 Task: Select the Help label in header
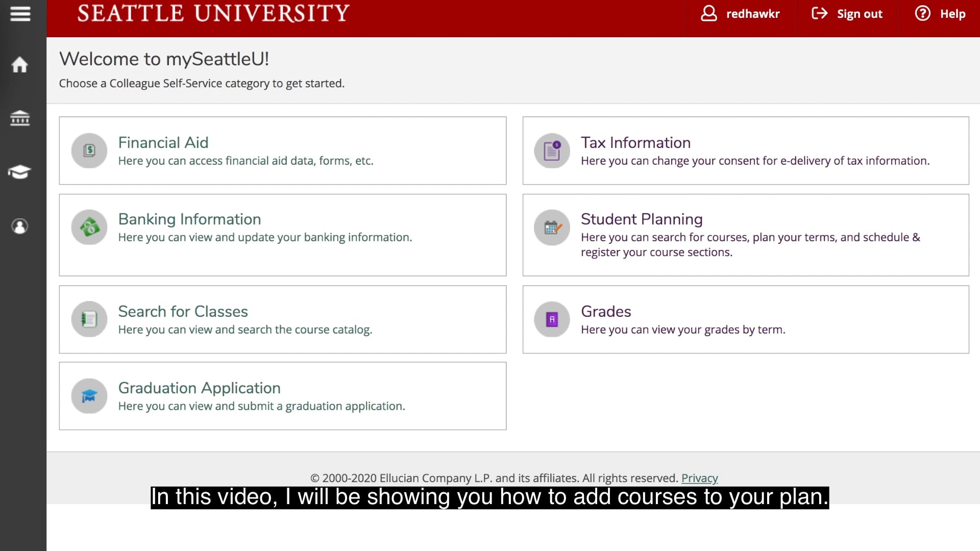pyautogui.click(x=952, y=14)
